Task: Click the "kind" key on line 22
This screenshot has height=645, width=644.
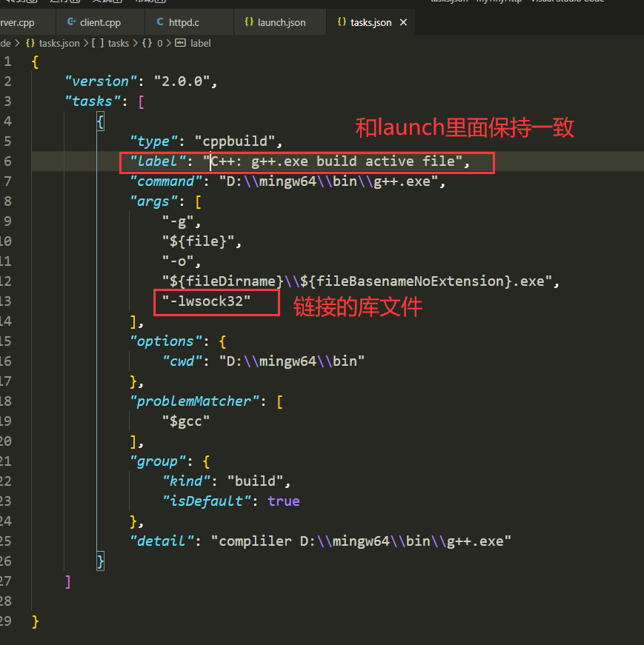Action: [186, 481]
